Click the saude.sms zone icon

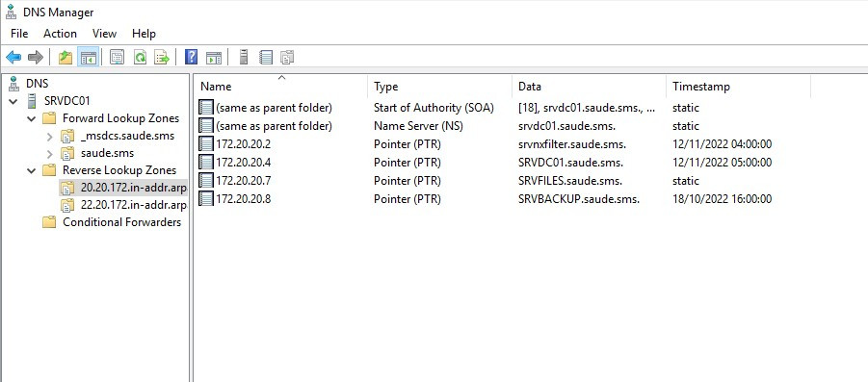coord(67,153)
